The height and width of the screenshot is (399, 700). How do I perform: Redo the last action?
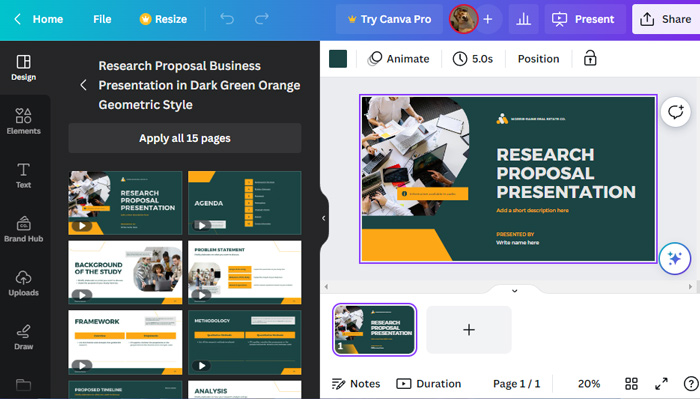pyautogui.click(x=262, y=19)
